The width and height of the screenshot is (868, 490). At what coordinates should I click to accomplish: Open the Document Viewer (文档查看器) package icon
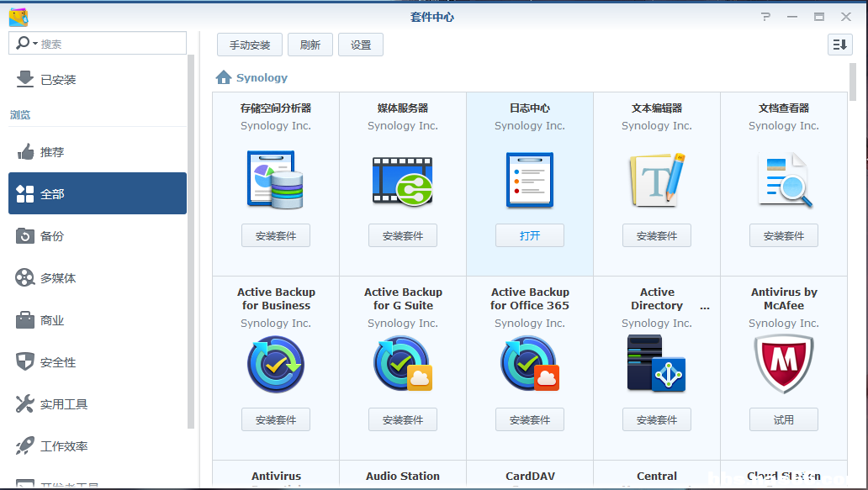(784, 181)
